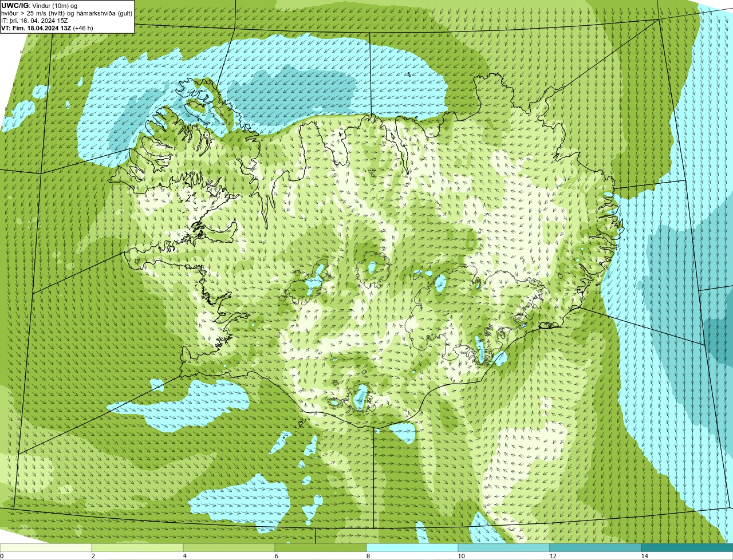Click the '0' label on the color scale

pyautogui.click(x=2, y=556)
